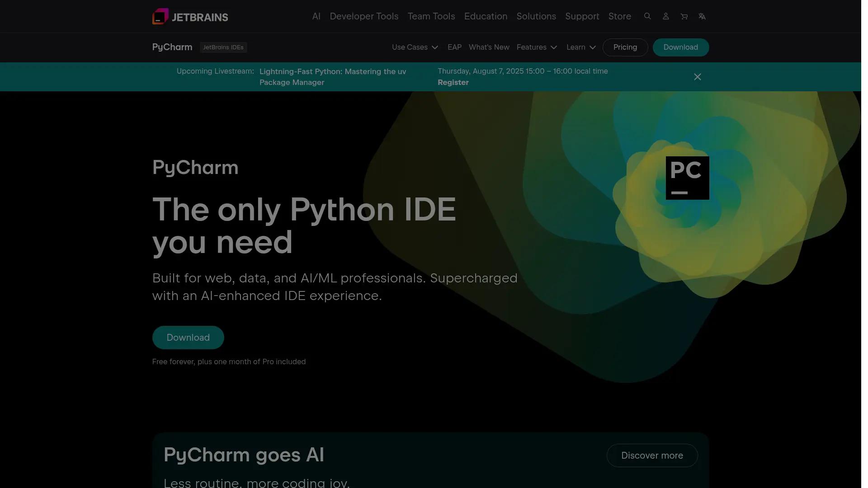Open the Developer Tools menu
Screen dimensions: 868x488
click(x=364, y=16)
